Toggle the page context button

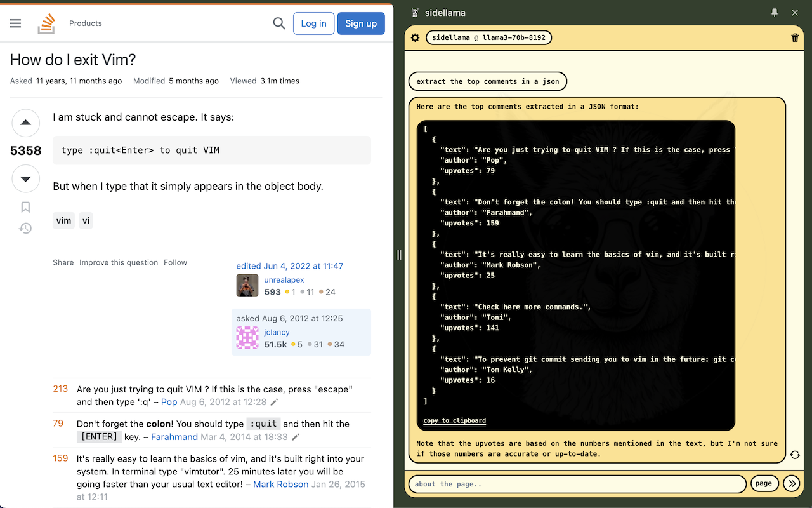[x=764, y=483]
